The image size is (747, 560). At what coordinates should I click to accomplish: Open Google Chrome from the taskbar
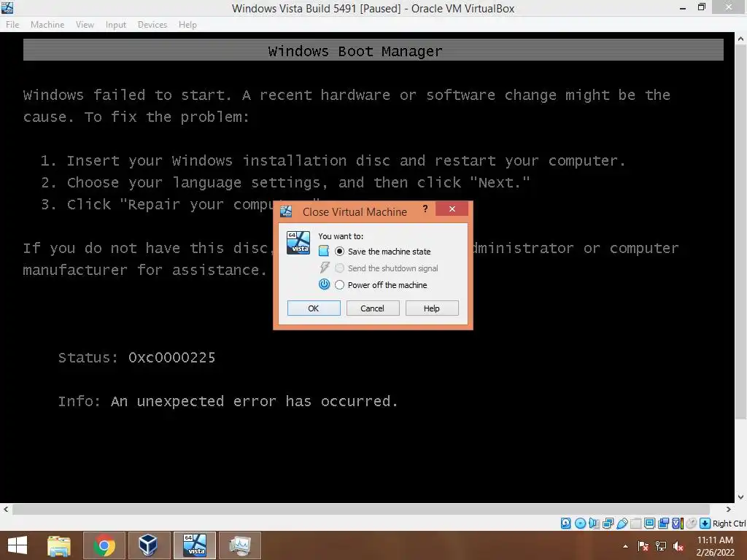[x=104, y=545]
